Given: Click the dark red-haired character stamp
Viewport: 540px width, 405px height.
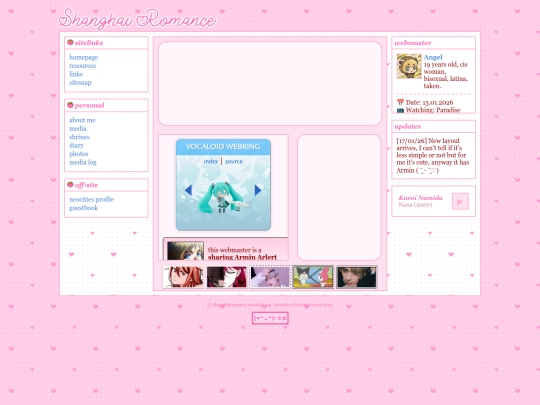Looking at the screenshot, I should (227, 277).
